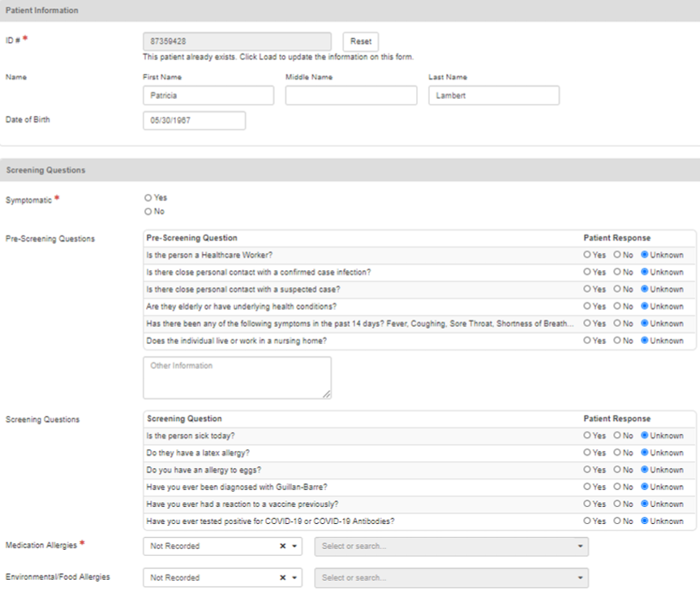Select Yes for person sick today

point(587,435)
